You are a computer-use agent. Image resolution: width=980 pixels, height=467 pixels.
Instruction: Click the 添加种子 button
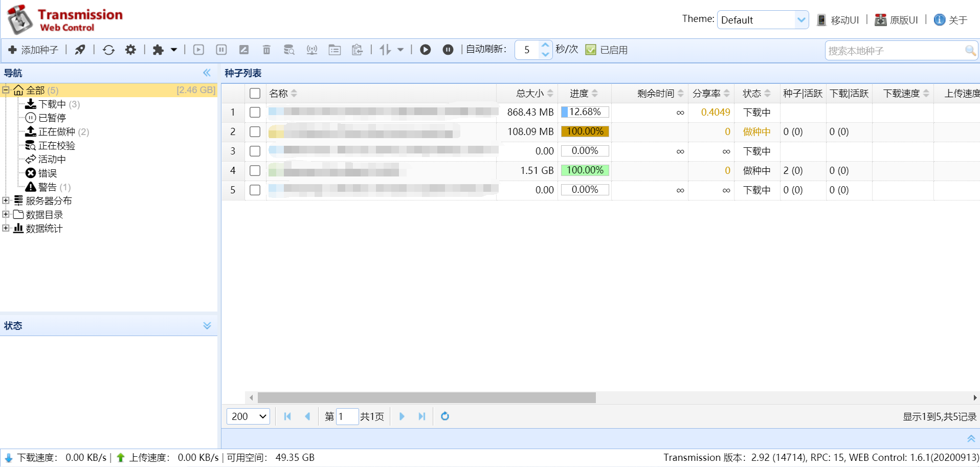pos(33,50)
